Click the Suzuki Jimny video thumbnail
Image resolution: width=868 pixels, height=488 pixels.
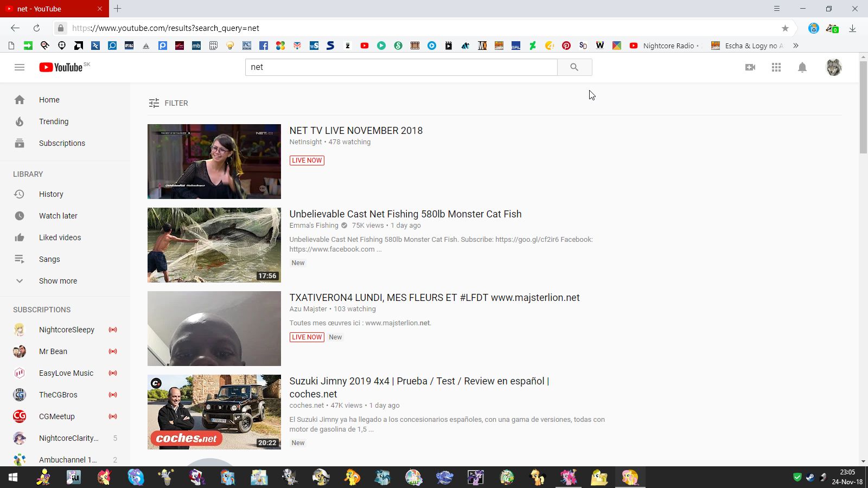coord(214,412)
